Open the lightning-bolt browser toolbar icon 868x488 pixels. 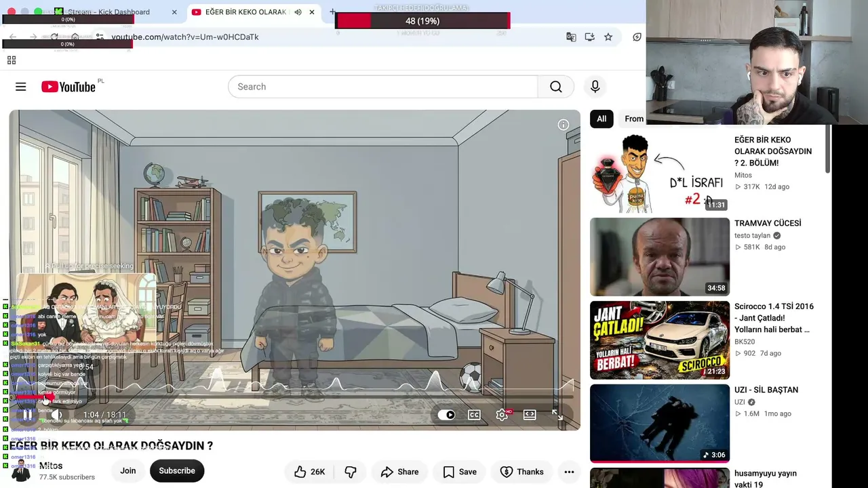(637, 37)
